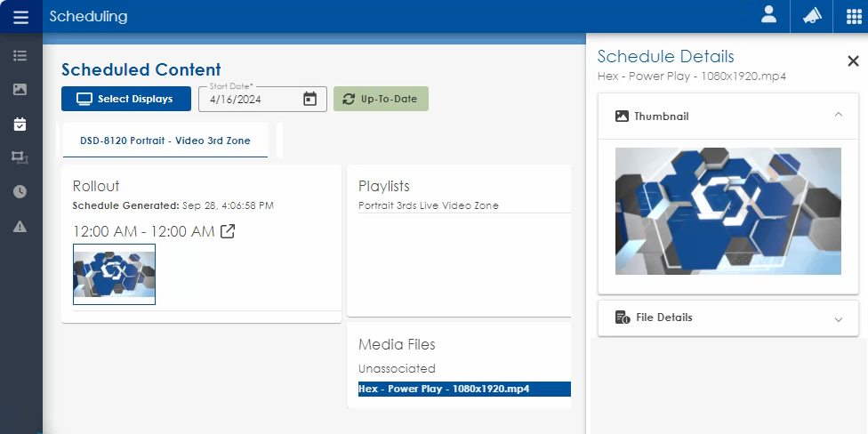Select the scheduling calendar sidebar icon
Screen dimensions: 868x434
pyautogui.click(x=20, y=124)
